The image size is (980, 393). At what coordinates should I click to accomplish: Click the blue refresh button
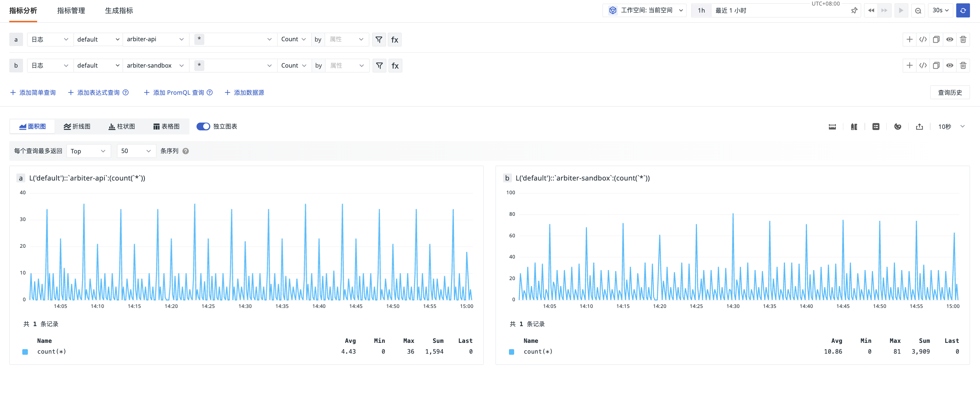(x=963, y=11)
